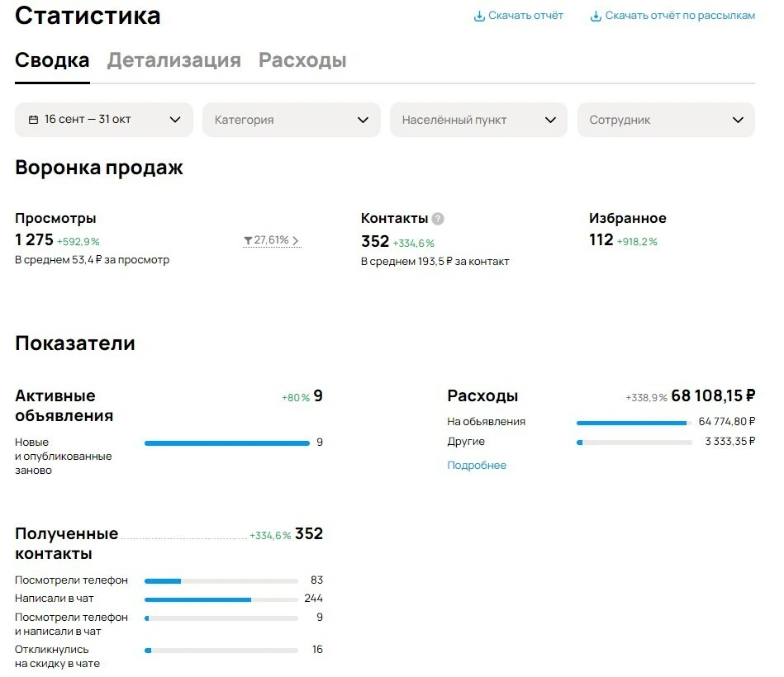784x677 pixels.
Task: Click the Воронка продаж heading
Action: tap(99, 168)
